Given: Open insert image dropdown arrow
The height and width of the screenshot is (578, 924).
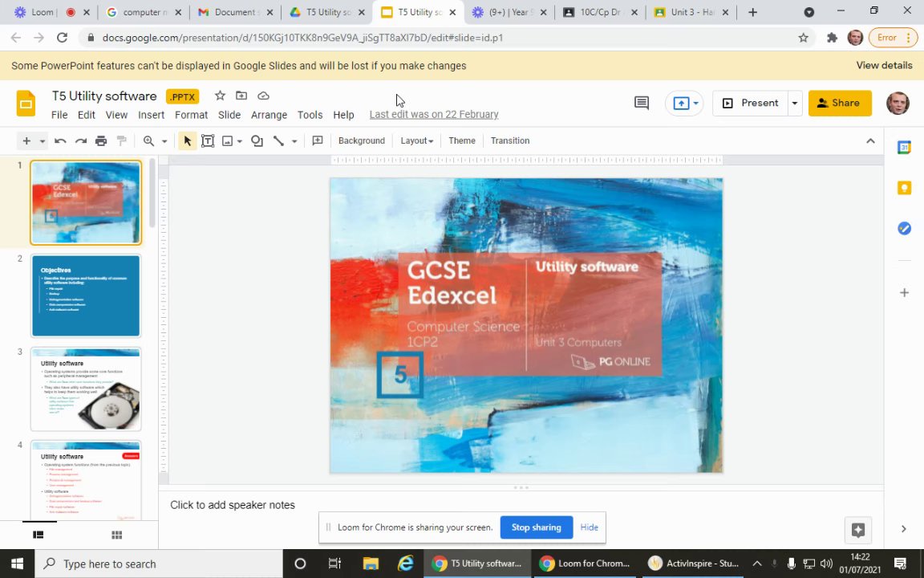Looking at the screenshot, I should [x=240, y=141].
